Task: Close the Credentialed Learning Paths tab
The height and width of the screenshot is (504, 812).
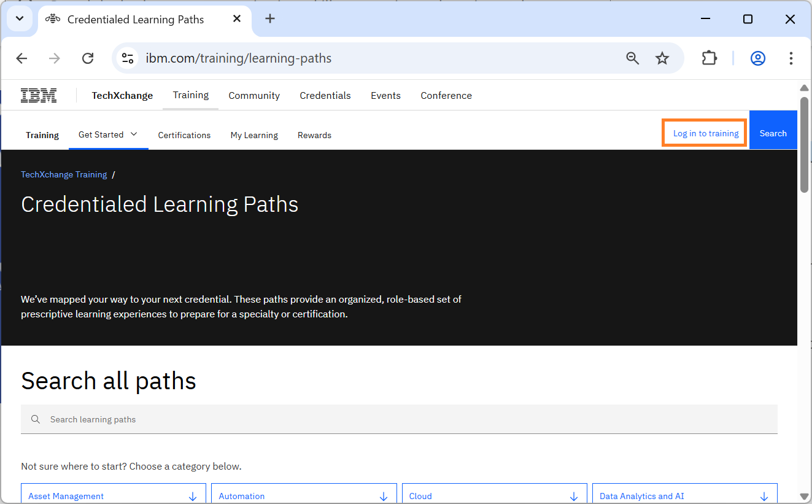Action: pos(237,19)
